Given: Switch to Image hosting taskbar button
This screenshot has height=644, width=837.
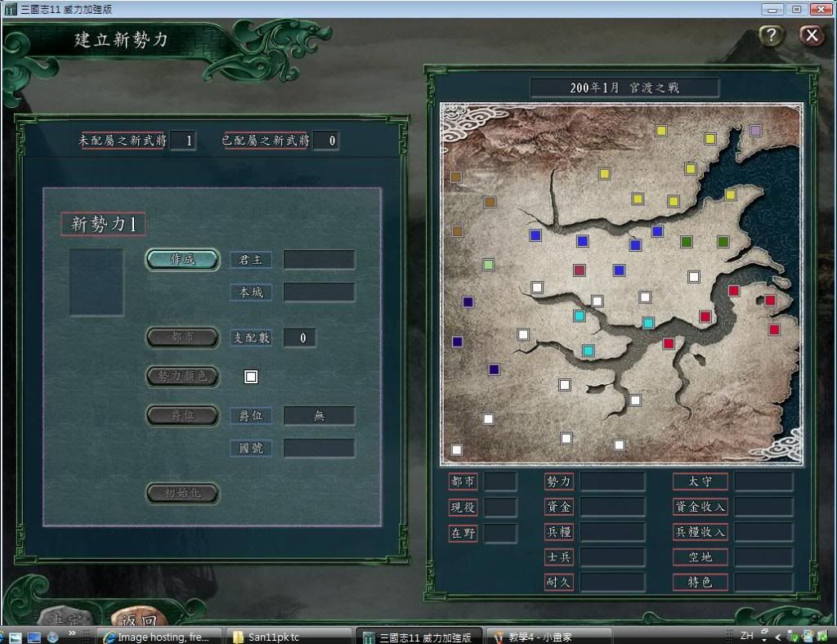Looking at the screenshot, I should (x=160, y=637).
